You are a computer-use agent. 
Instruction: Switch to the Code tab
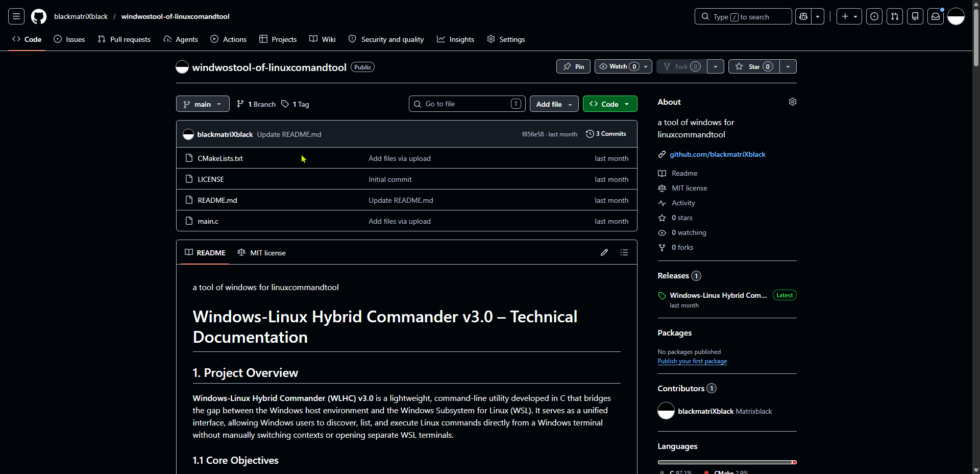27,39
